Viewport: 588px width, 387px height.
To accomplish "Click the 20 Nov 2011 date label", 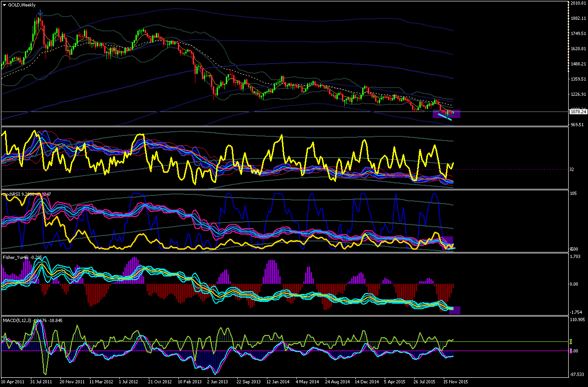I will coord(71,382).
